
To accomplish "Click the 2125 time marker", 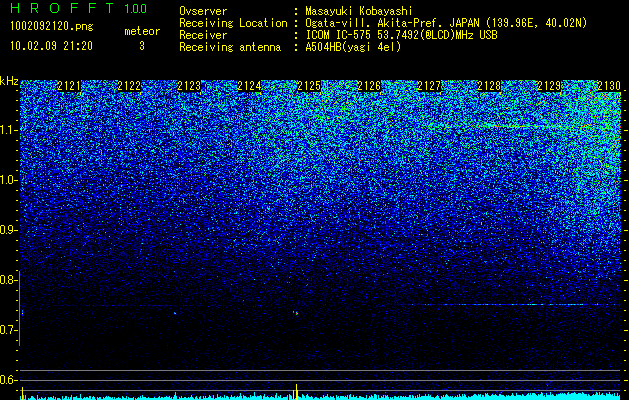I will 309,86.
